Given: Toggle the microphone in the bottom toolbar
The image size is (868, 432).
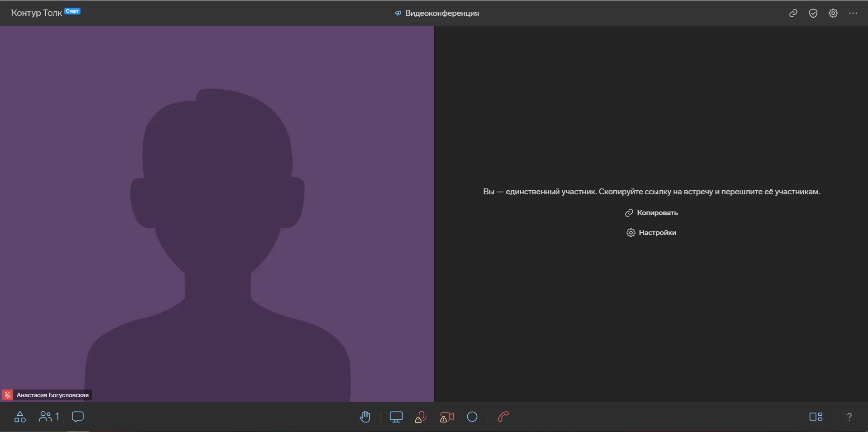Looking at the screenshot, I should (421, 417).
